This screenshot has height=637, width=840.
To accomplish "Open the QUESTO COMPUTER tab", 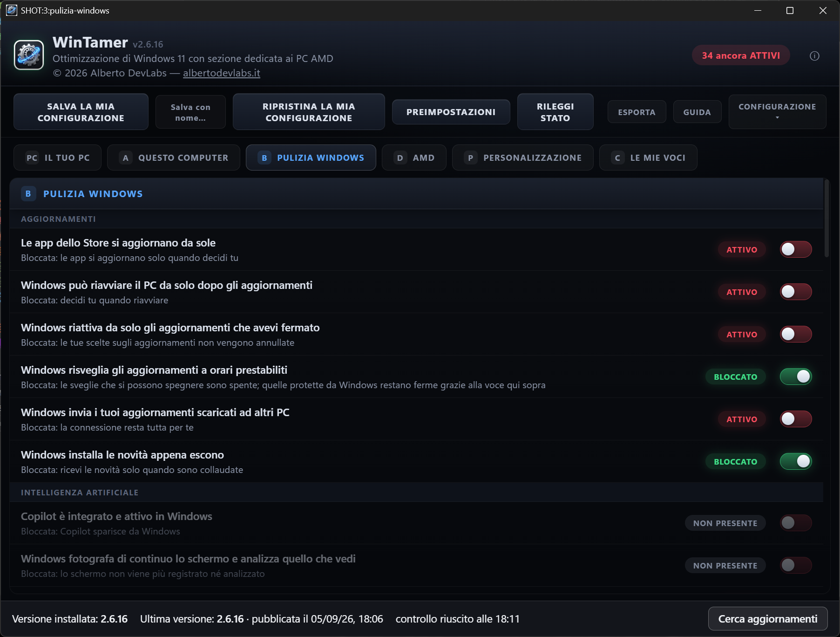I will (x=174, y=158).
